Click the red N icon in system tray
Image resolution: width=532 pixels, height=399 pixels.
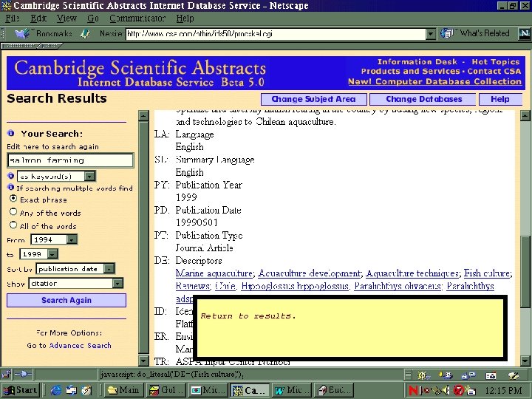414,391
